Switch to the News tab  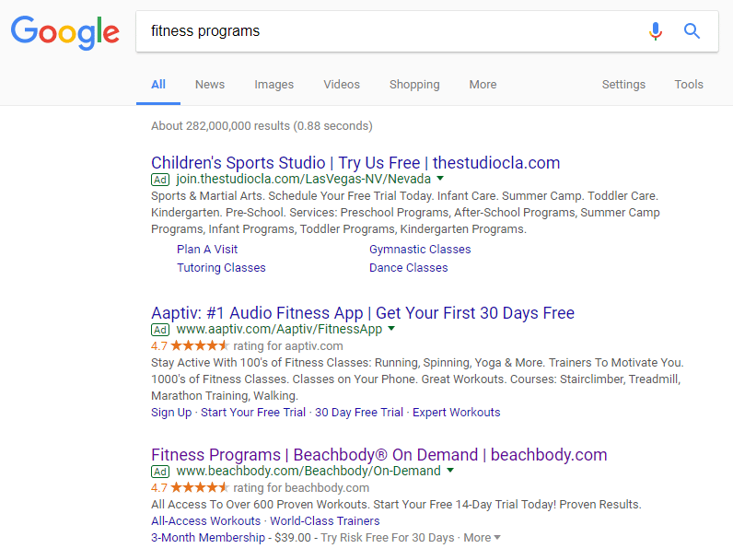coord(210,85)
